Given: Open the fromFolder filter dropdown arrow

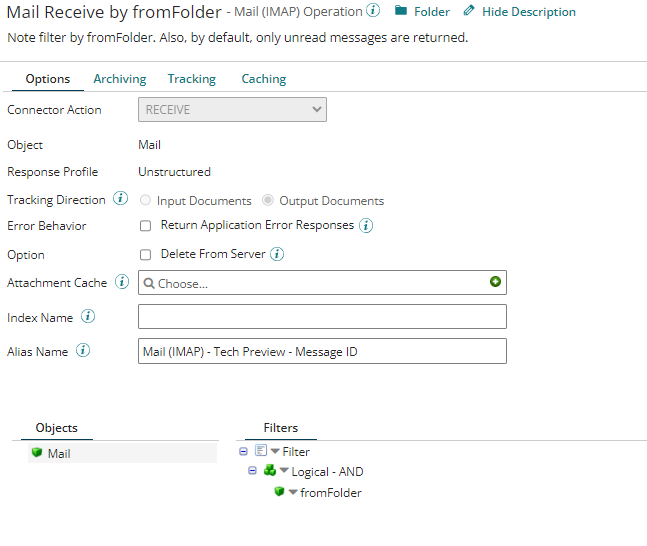Looking at the screenshot, I should pos(293,492).
